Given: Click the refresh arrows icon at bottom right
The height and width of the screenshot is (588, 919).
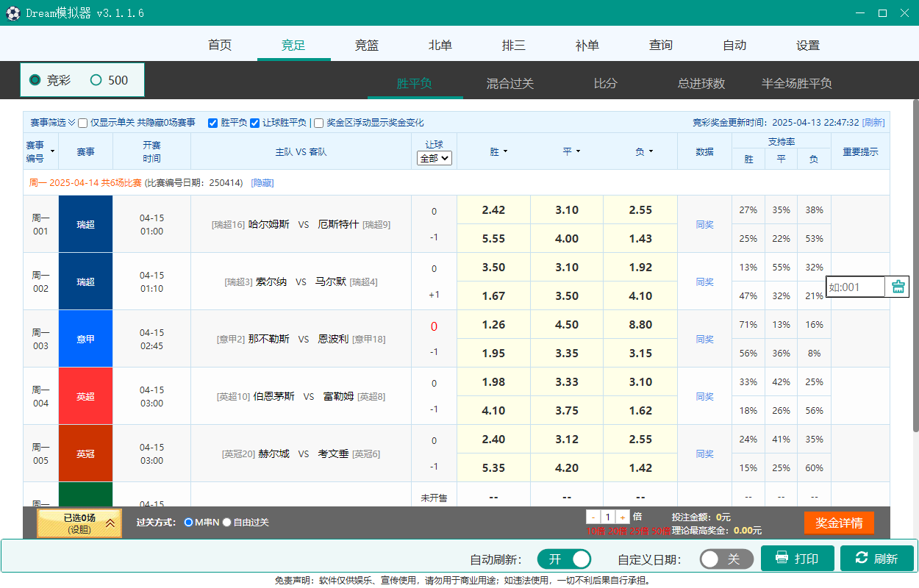Looking at the screenshot, I should (862, 559).
